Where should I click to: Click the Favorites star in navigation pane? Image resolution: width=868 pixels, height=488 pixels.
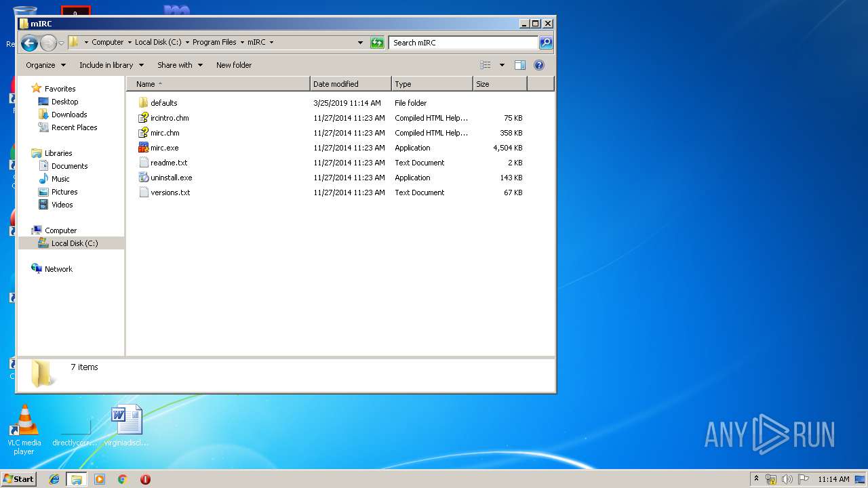37,89
